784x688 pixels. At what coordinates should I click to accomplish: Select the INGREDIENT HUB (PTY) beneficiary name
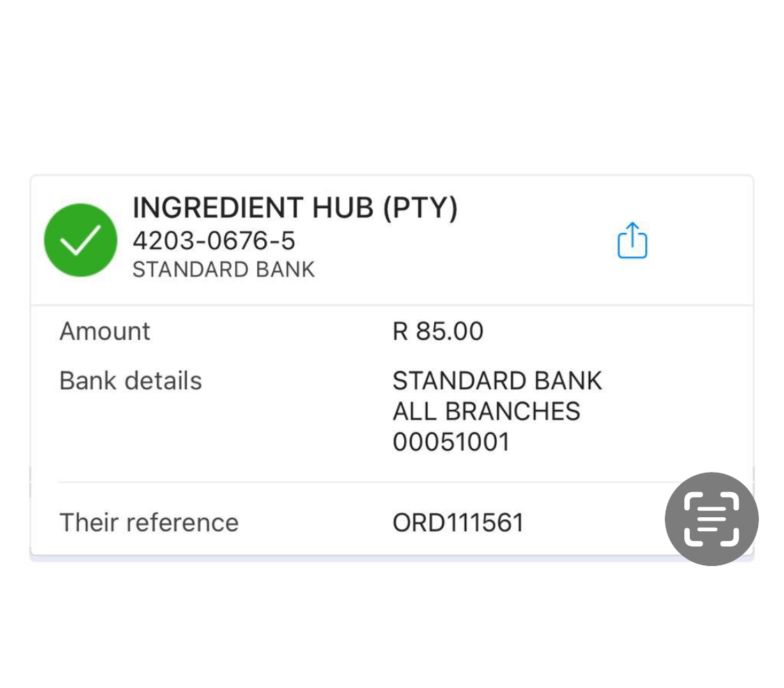(295, 208)
